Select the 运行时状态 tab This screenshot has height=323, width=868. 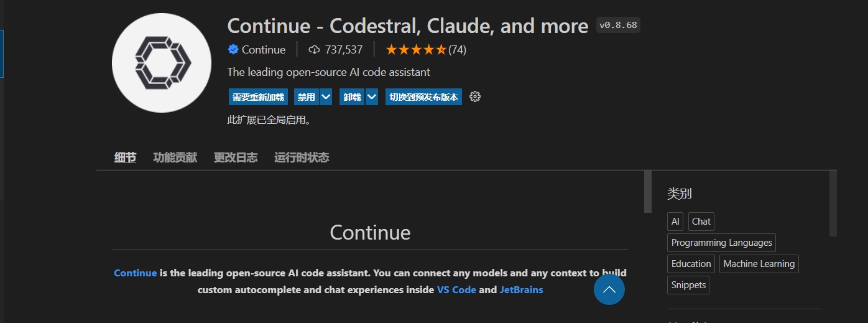(x=302, y=157)
